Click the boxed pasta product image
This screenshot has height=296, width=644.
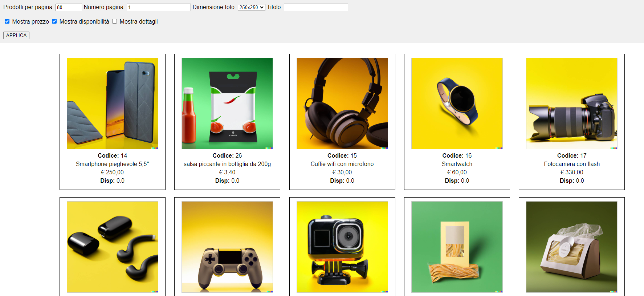pyautogui.click(x=571, y=247)
